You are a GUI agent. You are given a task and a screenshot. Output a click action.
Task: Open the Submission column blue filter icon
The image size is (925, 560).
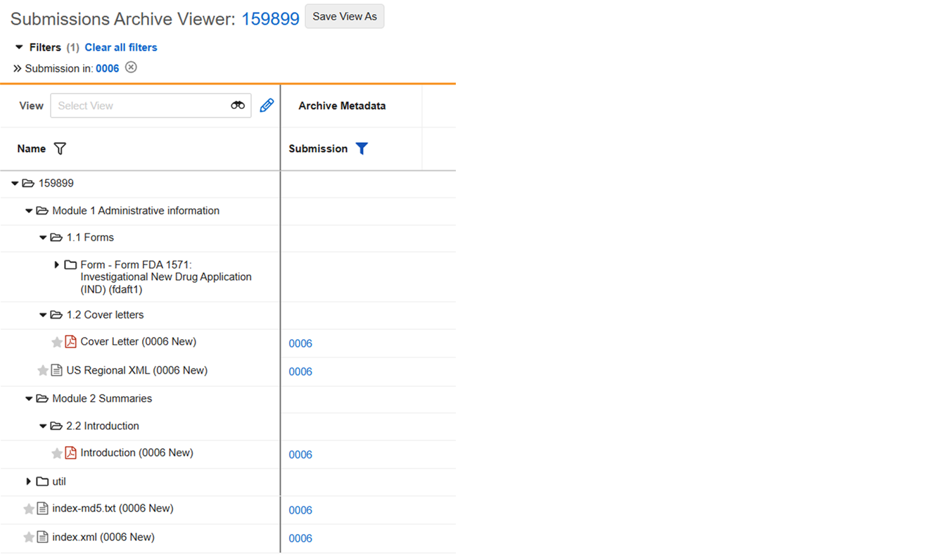coord(362,148)
